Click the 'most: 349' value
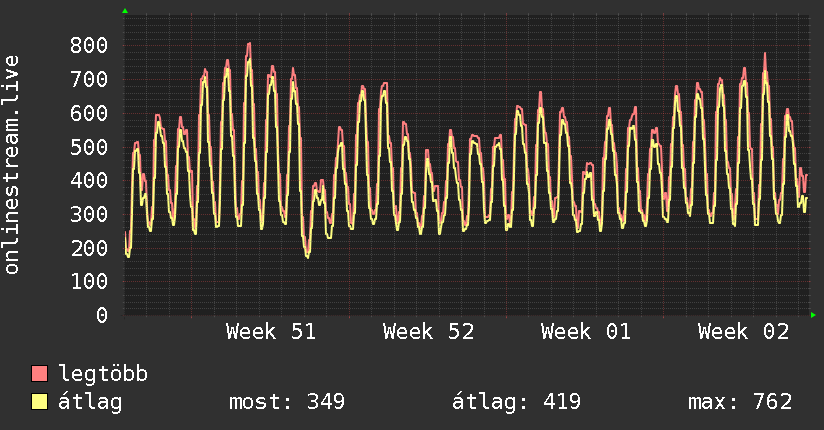Viewport: 824px width, 430px height. (x=287, y=402)
